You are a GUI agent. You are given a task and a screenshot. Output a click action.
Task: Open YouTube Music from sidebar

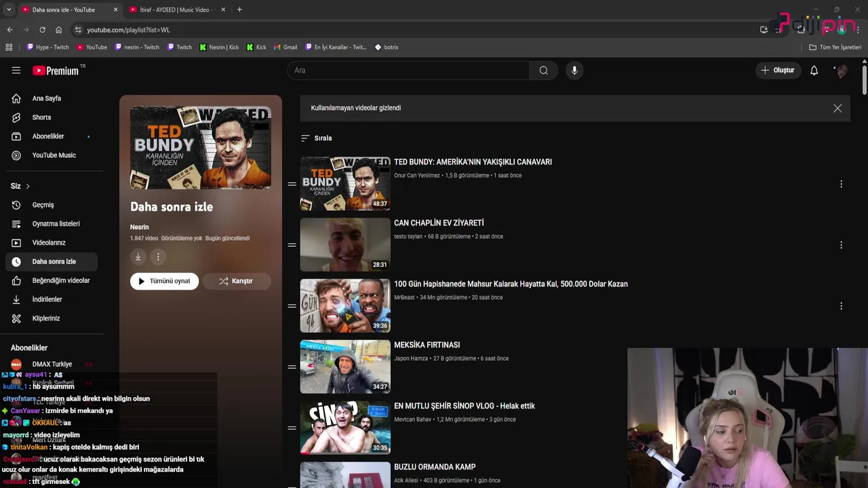[x=51, y=155]
